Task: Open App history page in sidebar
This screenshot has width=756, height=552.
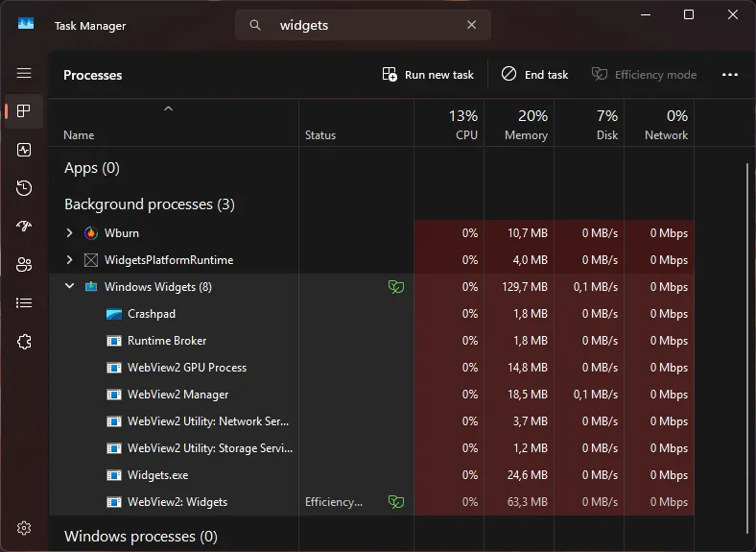Action: pyautogui.click(x=24, y=188)
